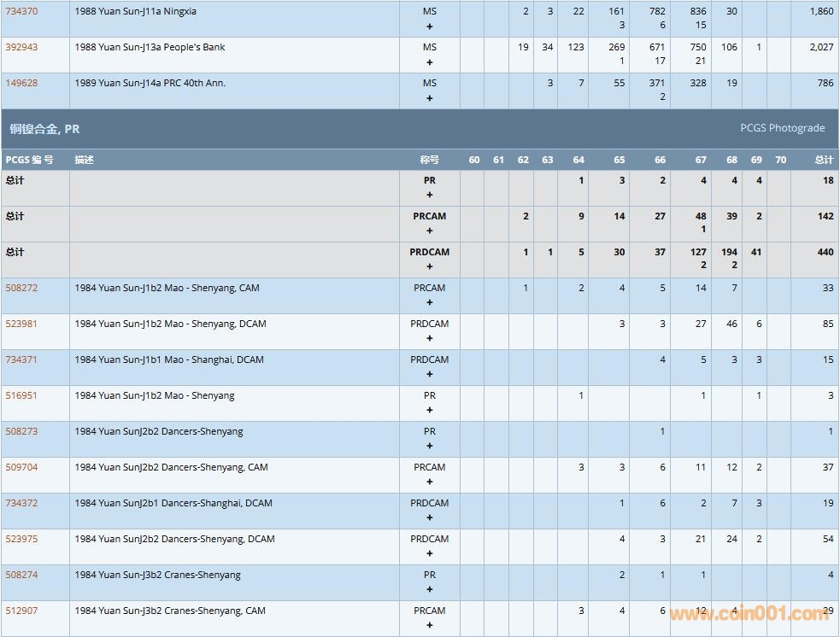Open coin number 149628 PRC 40th Ann.
The image size is (840, 637).
tap(21, 83)
